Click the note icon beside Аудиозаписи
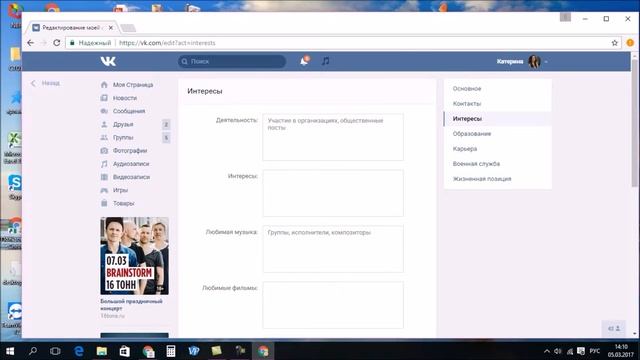Image resolution: width=640 pixels, height=360 pixels. (x=104, y=164)
